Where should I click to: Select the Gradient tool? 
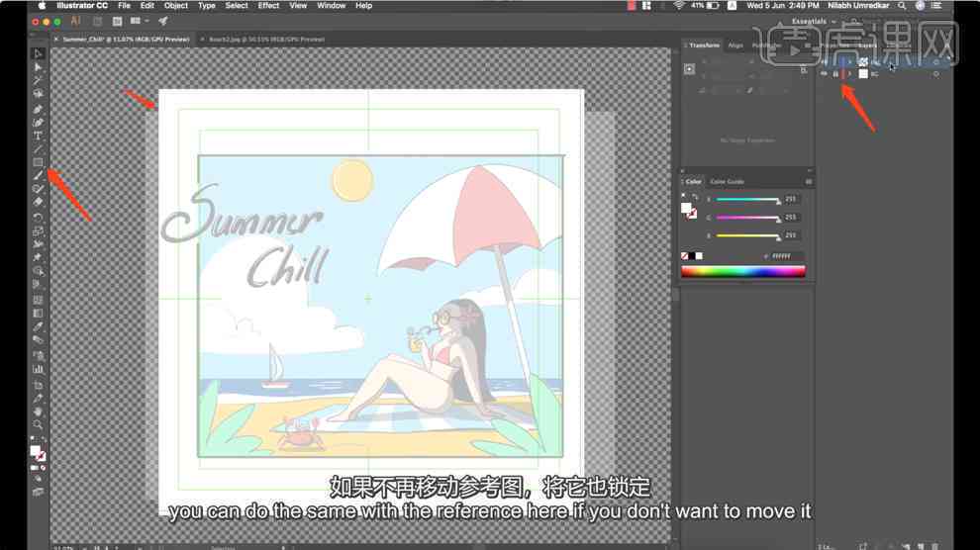[x=39, y=313]
